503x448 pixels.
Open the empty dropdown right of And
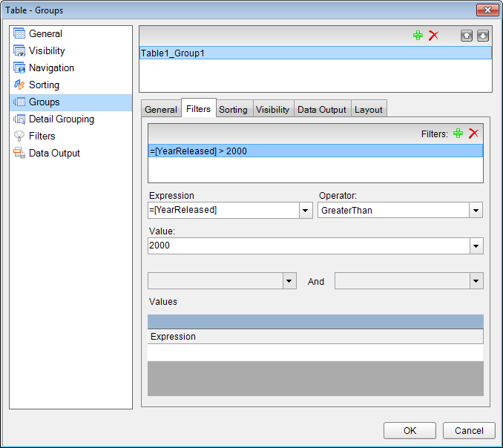pos(476,281)
